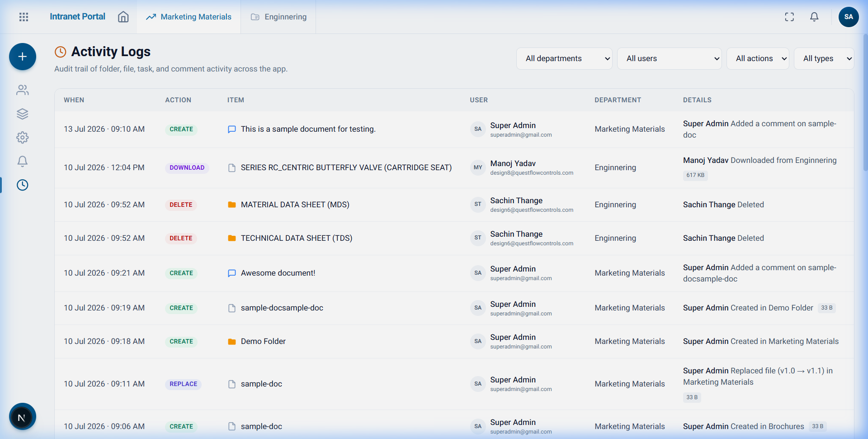The width and height of the screenshot is (868, 439).
Task: Click the blue plus create button
Action: (23, 57)
